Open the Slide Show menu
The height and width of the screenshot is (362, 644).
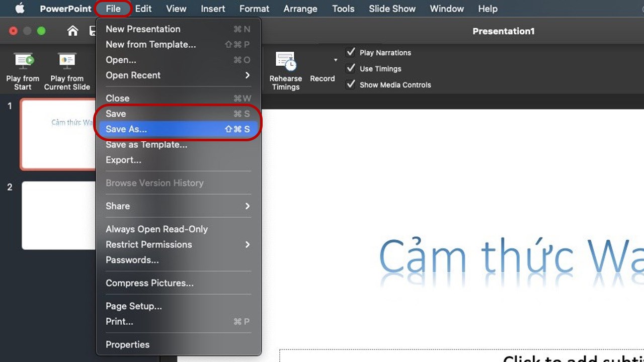tap(392, 9)
